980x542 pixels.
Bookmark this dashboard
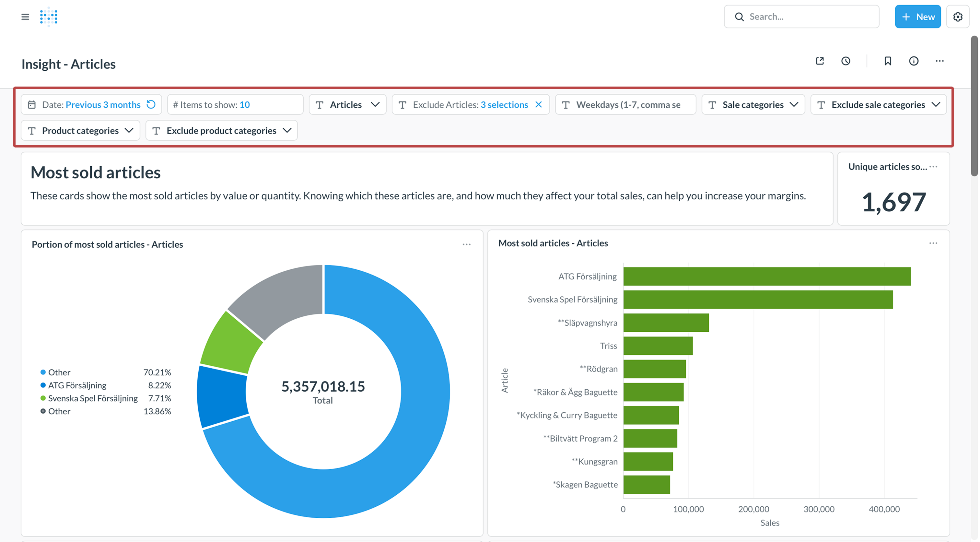click(888, 61)
